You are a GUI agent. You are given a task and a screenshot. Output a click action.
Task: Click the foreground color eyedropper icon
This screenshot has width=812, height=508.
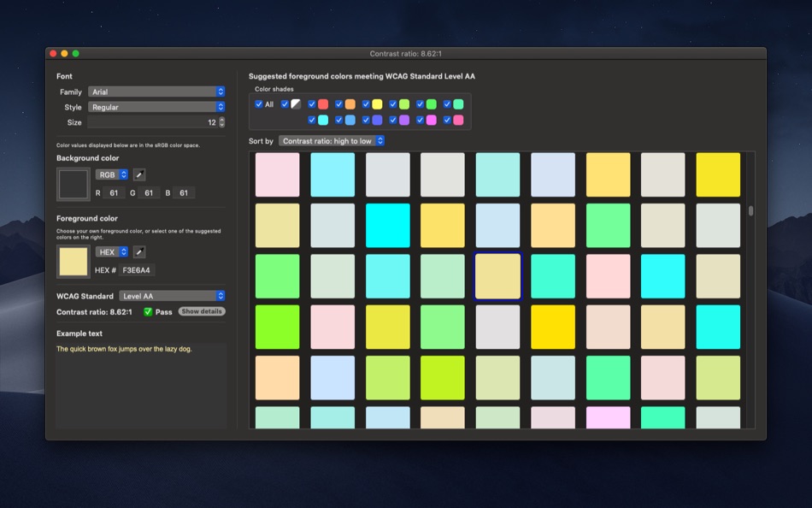[x=139, y=252]
